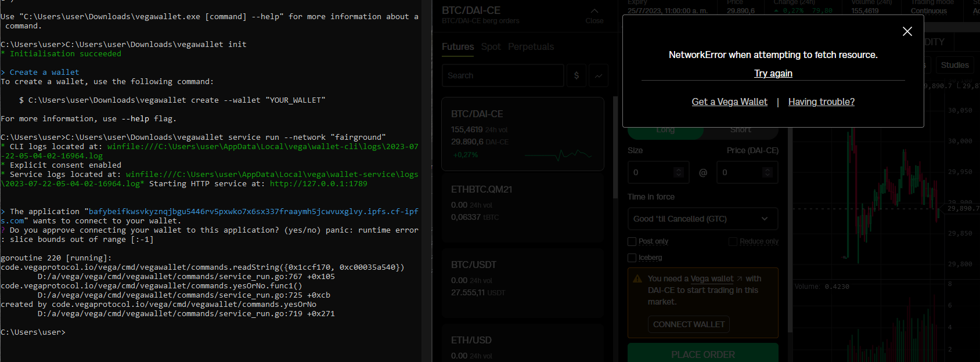980x362 pixels.
Task: Close the NetworkError dialog with the X
Action: coord(907,31)
